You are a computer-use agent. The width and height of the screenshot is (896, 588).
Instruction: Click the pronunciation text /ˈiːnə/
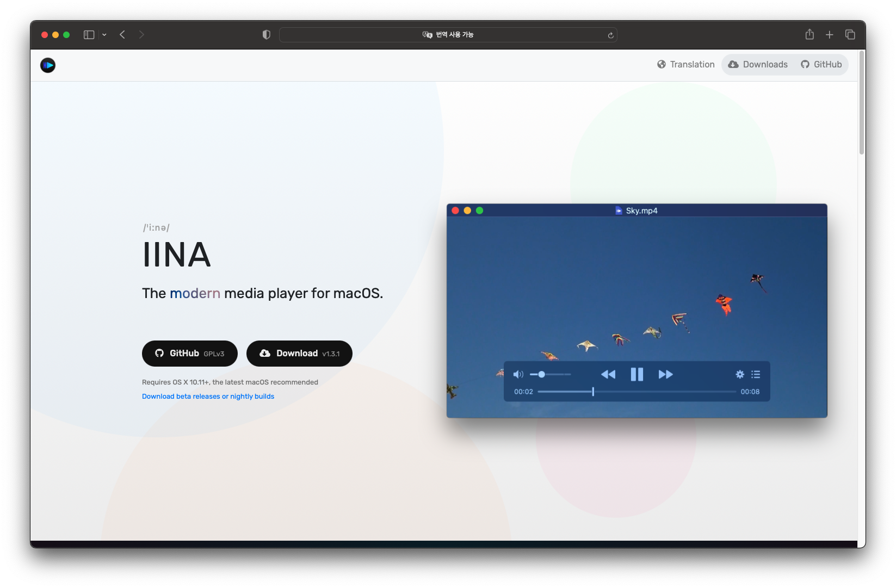[156, 228]
